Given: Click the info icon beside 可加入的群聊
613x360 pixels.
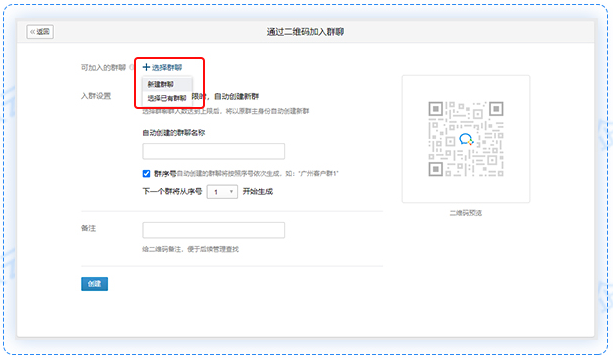Looking at the screenshot, I should point(132,68).
